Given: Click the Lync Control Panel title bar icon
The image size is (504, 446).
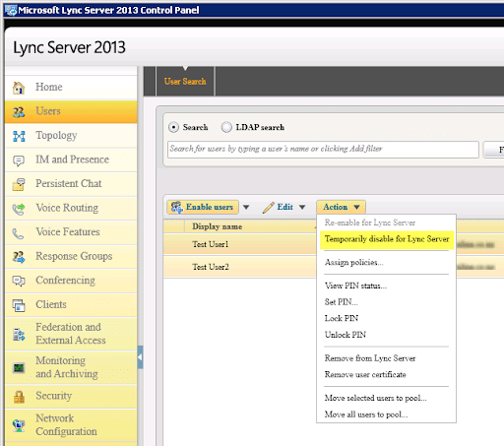Looking at the screenshot, I should (11, 10).
